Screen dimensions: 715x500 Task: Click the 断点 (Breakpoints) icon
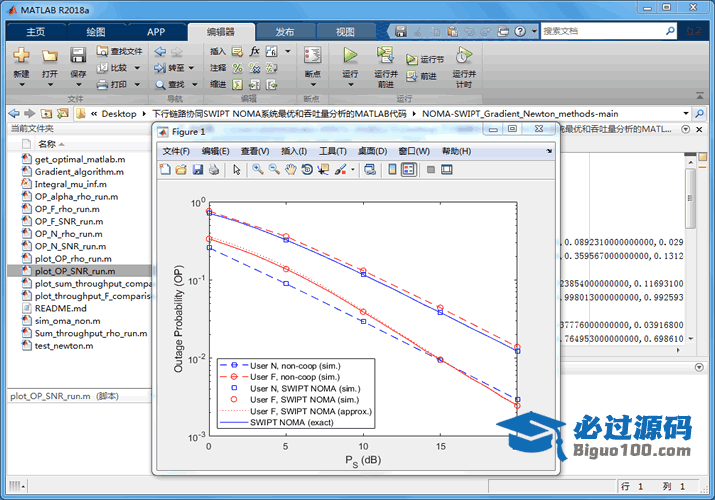click(x=312, y=55)
